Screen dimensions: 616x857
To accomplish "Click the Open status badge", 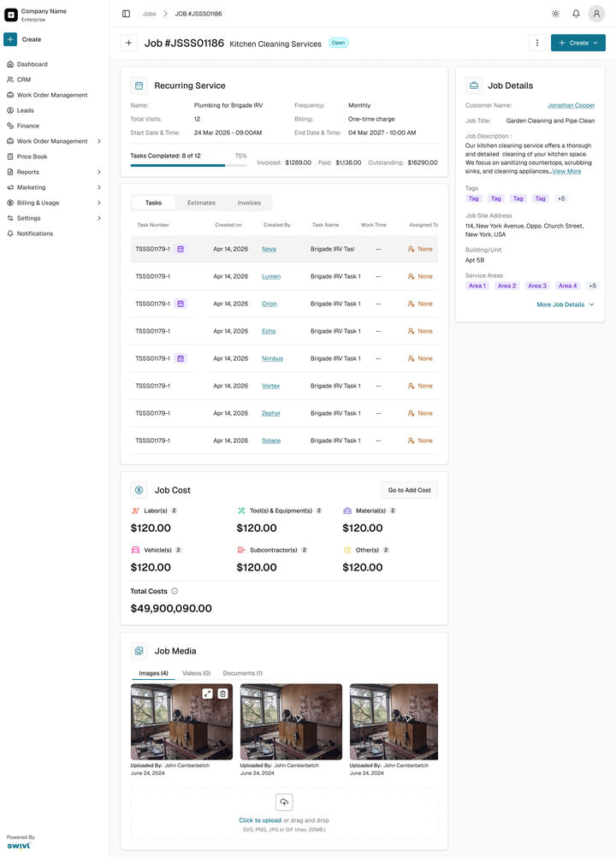I will click(338, 43).
